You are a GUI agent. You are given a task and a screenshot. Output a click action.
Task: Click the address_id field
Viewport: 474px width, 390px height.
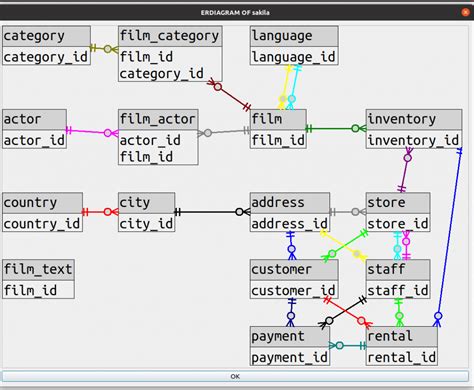pyautogui.click(x=290, y=223)
